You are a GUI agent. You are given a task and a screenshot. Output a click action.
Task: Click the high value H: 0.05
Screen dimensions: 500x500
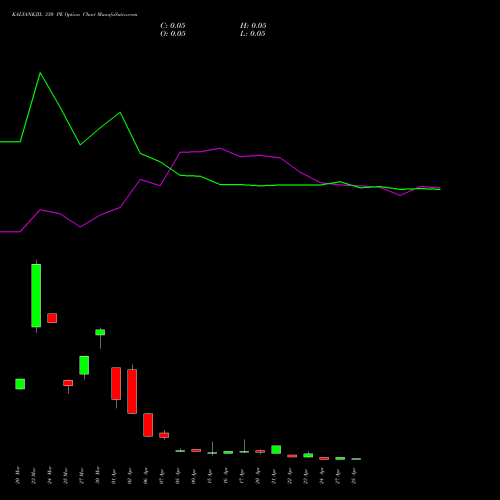tap(253, 26)
